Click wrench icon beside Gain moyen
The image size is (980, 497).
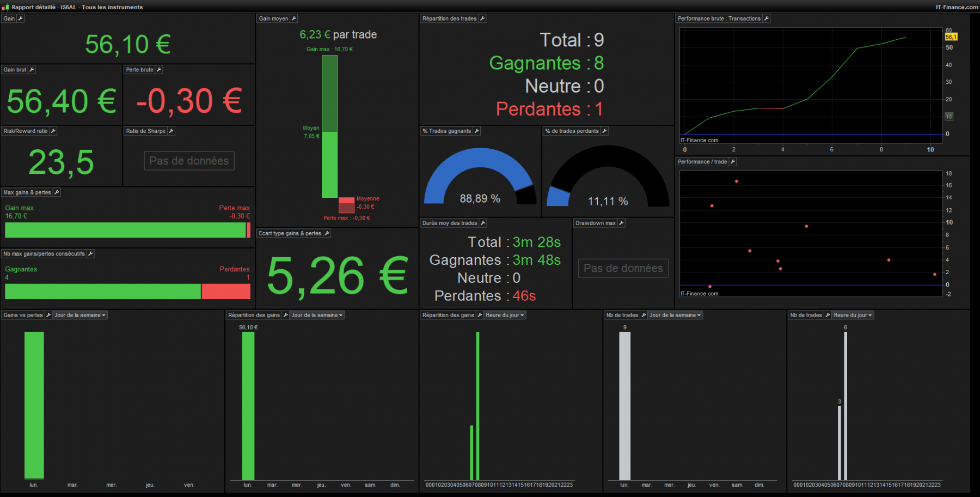point(294,19)
